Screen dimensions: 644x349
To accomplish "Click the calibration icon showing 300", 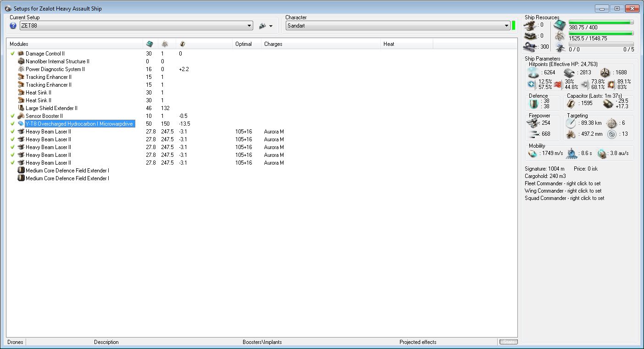I will point(531,46).
